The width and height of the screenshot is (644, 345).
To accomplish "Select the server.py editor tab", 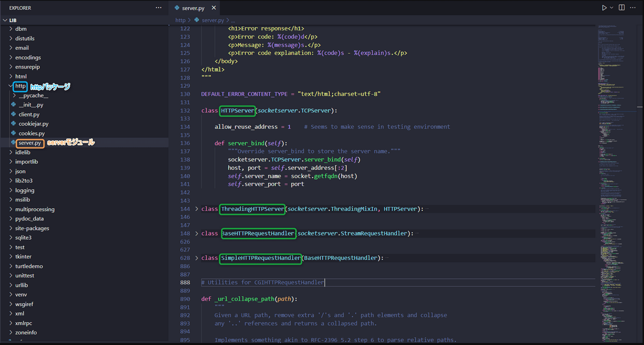I will pyautogui.click(x=195, y=9).
